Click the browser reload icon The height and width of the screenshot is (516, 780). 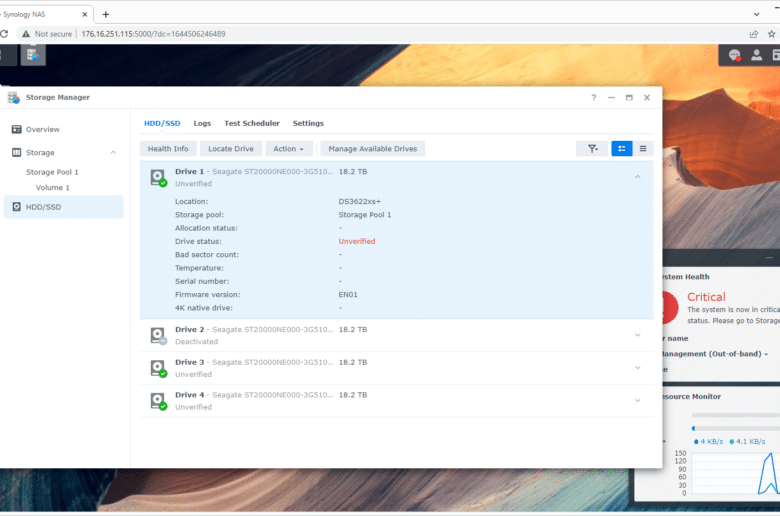point(4,34)
